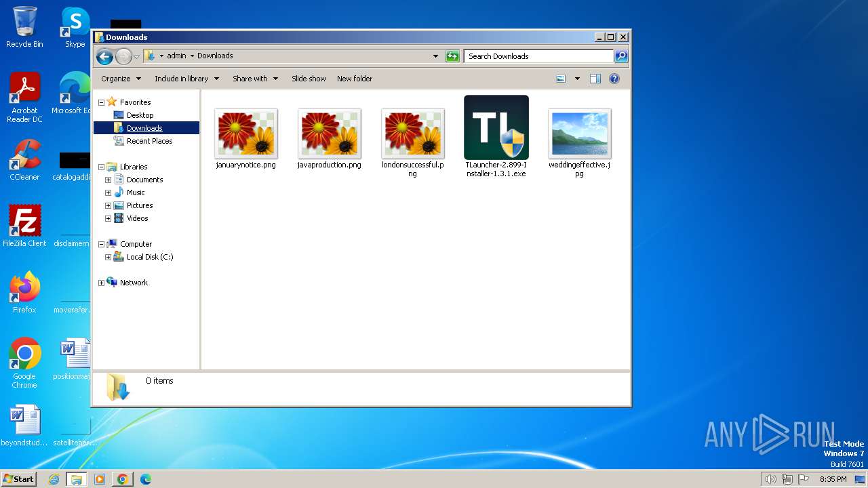Expand Local Disk (C:) node
Image resolution: width=868 pixels, height=488 pixels.
tap(108, 257)
